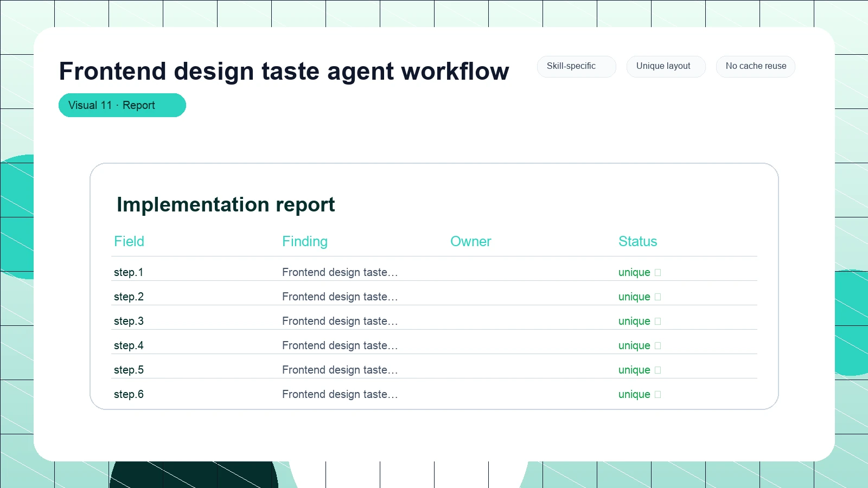
Task: Click the small box icon in step.4 status
Action: coord(658,346)
